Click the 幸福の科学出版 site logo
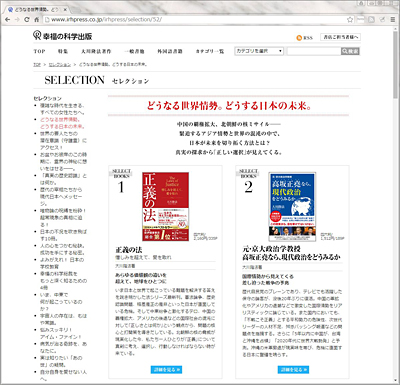The height and width of the screenshot is (385, 400). point(63,35)
